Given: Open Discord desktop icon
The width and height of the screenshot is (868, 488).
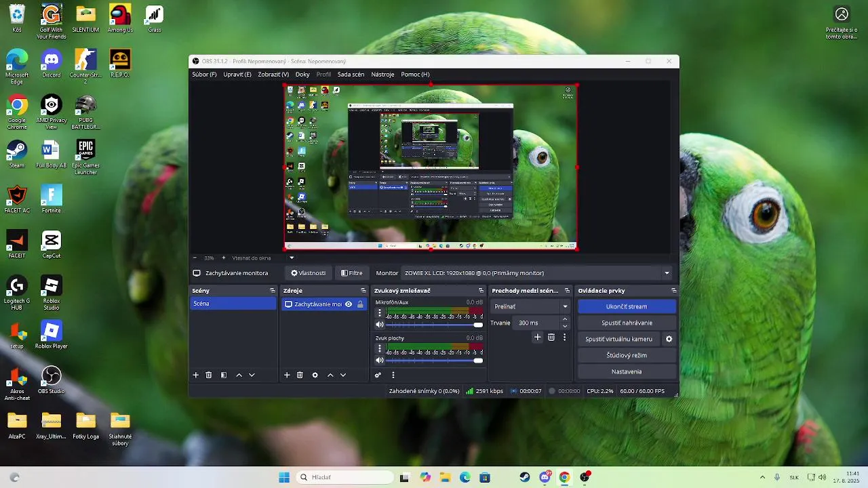Looking at the screenshot, I should [52, 64].
